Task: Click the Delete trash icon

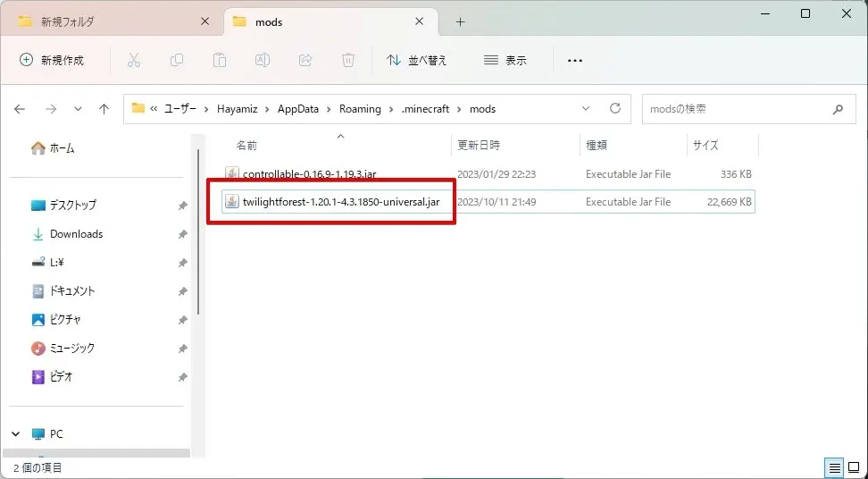Action: pyautogui.click(x=348, y=60)
